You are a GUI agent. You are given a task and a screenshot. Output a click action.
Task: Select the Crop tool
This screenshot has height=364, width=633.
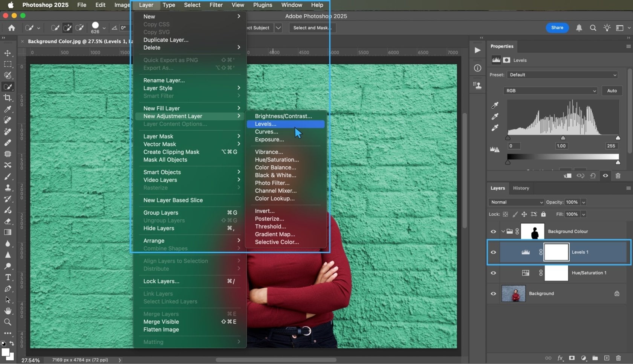click(x=8, y=98)
